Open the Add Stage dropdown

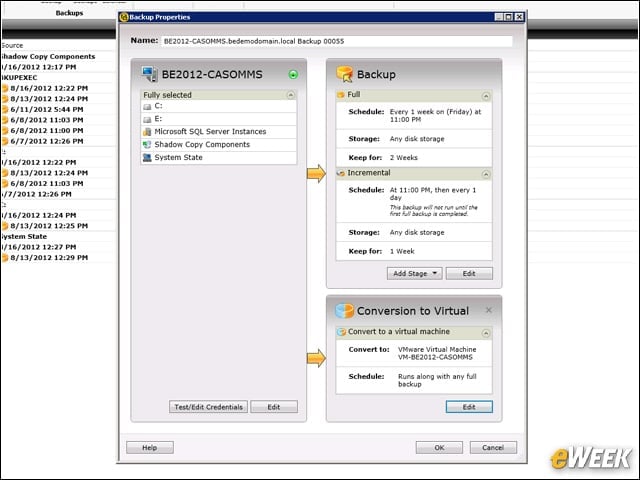tap(414, 273)
